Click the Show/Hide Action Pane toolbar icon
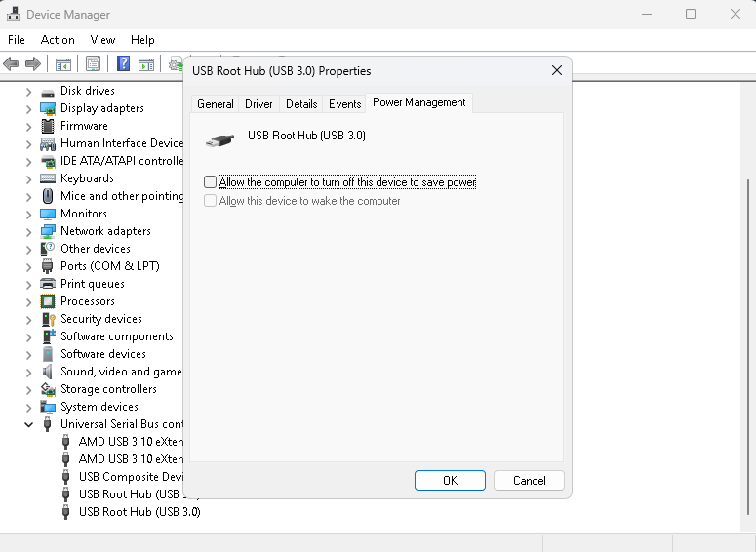The height and width of the screenshot is (552, 756). click(146, 63)
